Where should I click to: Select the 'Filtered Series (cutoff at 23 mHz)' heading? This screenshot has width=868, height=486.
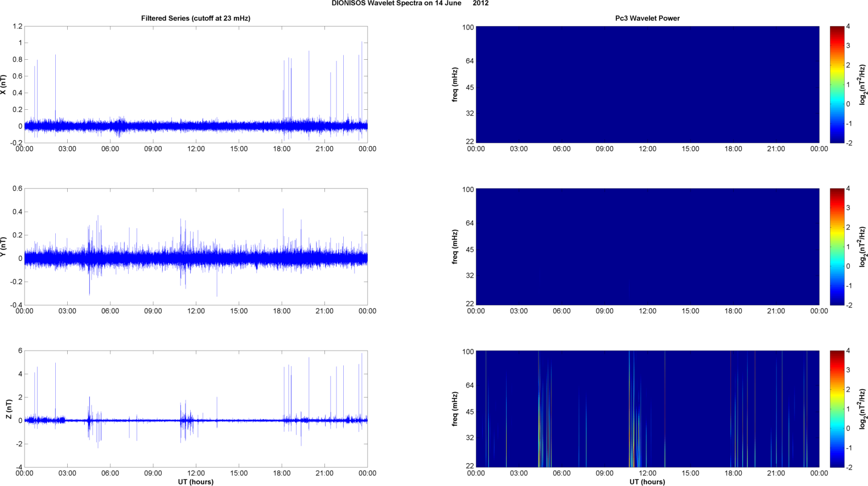pos(196,18)
